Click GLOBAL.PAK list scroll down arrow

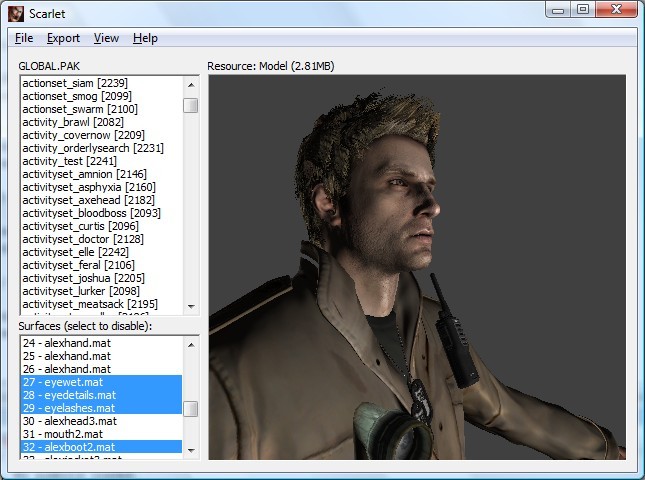(191, 306)
